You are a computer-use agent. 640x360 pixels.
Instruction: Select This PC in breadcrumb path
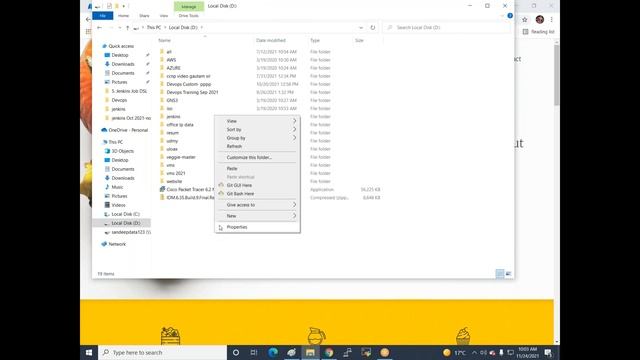click(x=154, y=27)
